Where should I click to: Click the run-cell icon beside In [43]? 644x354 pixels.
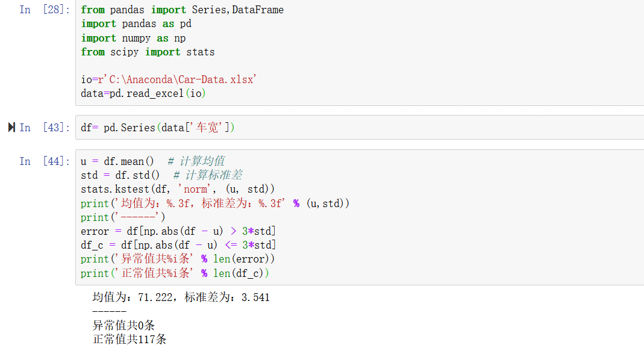pos(11,127)
